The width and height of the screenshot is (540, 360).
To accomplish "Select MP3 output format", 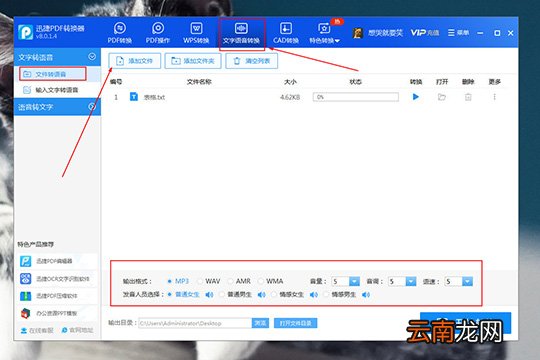I will (x=178, y=281).
